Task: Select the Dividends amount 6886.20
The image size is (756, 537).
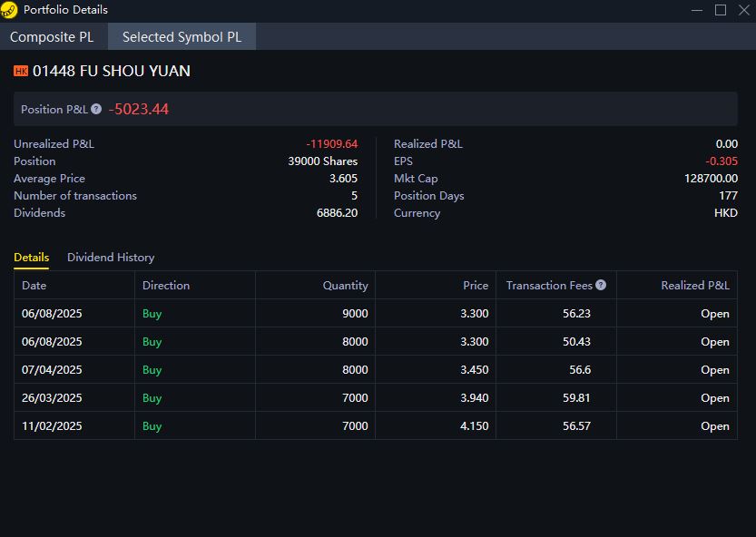Action: pyautogui.click(x=337, y=213)
